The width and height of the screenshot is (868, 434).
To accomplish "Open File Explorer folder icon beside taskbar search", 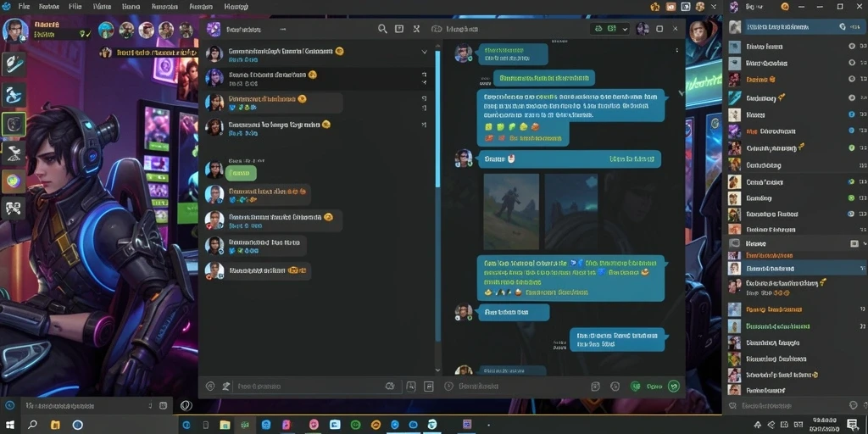I will (x=55, y=426).
